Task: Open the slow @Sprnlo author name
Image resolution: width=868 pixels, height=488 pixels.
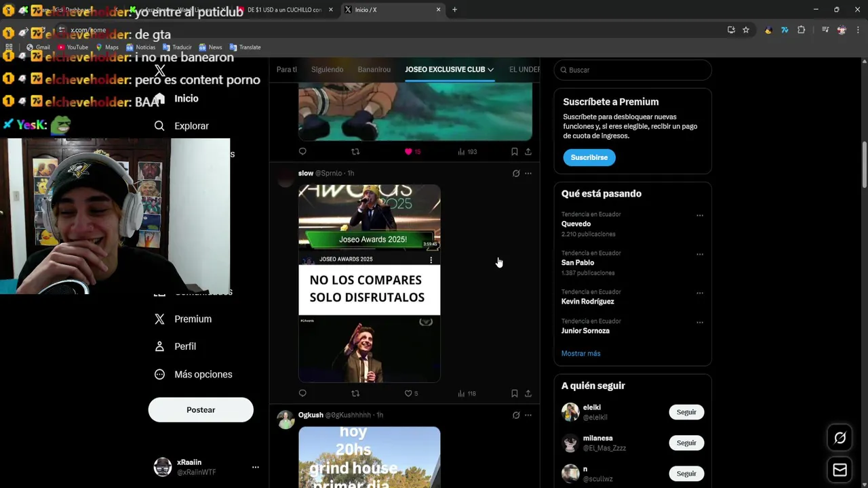Action: pos(306,174)
